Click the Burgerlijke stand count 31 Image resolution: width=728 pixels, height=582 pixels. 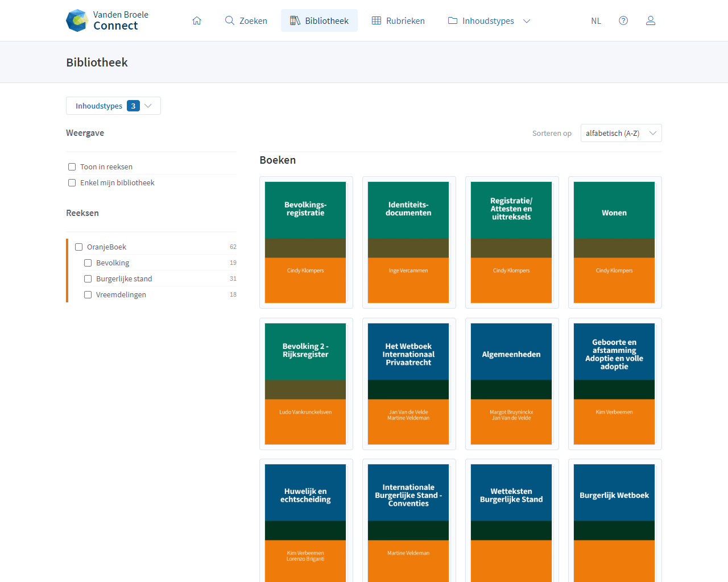(233, 278)
